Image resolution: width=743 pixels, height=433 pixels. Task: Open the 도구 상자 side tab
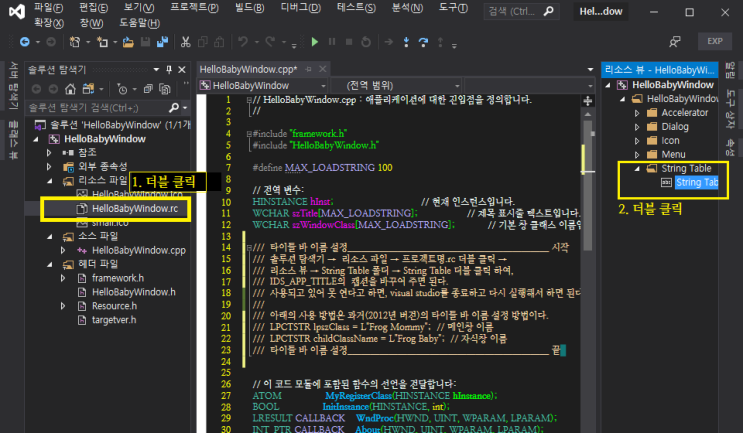coord(730,109)
